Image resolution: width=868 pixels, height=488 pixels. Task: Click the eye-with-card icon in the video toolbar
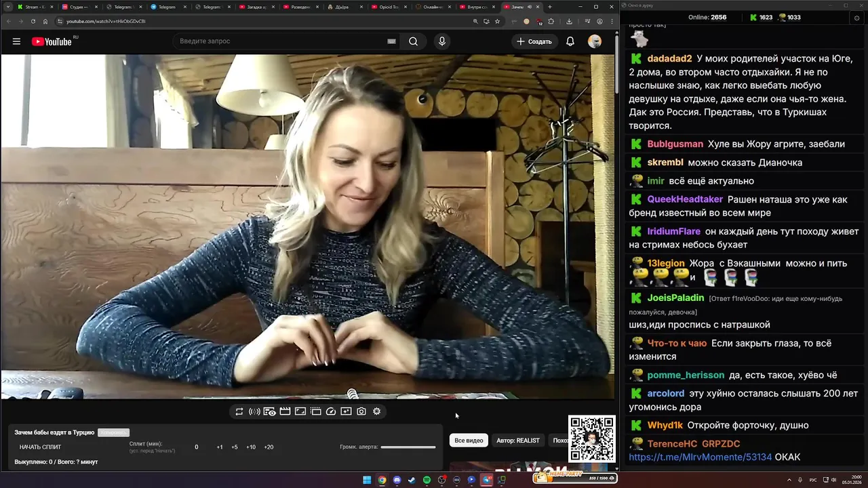coord(269,411)
